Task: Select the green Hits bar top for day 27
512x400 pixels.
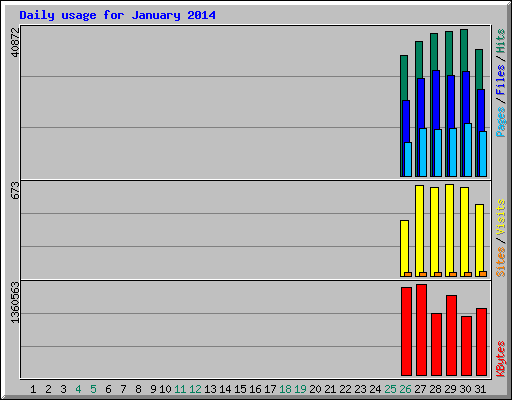Action: [x=419, y=59]
